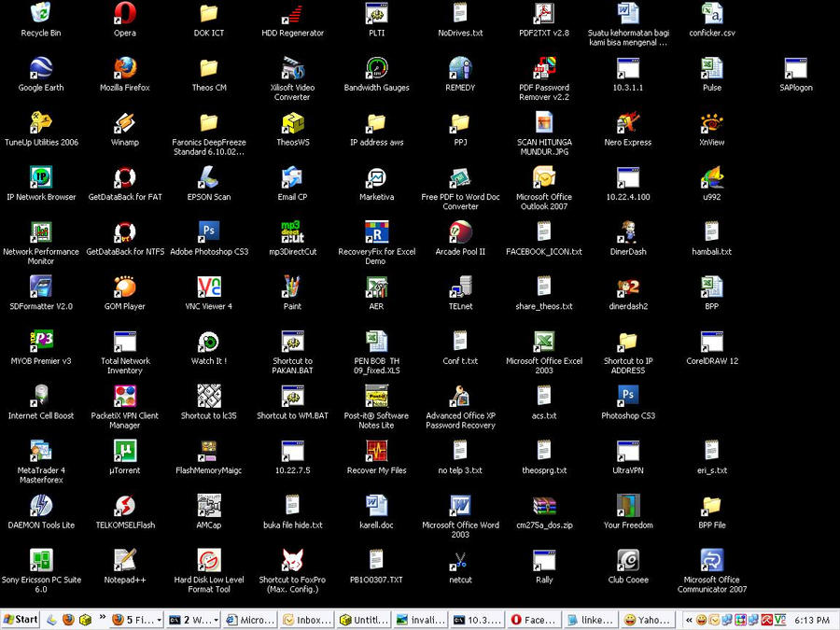Expand the 2 W... grouped taskbar button
The image size is (840, 630).
click(x=193, y=620)
